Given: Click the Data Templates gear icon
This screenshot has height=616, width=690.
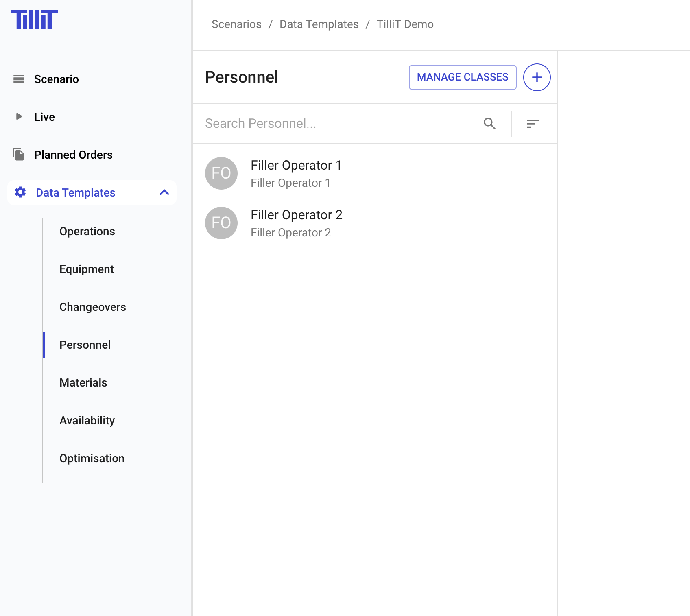Looking at the screenshot, I should tap(20, 192).
